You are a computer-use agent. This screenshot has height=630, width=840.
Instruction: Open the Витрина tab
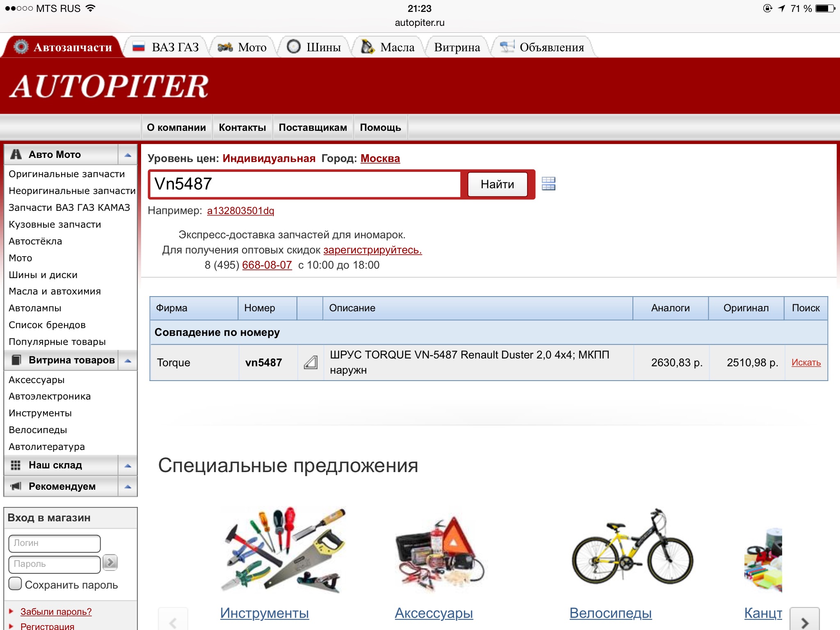click(457, 47)
